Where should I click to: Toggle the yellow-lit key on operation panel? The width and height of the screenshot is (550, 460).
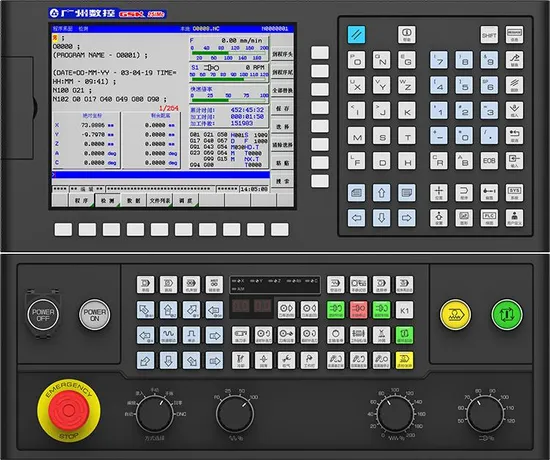404,360
